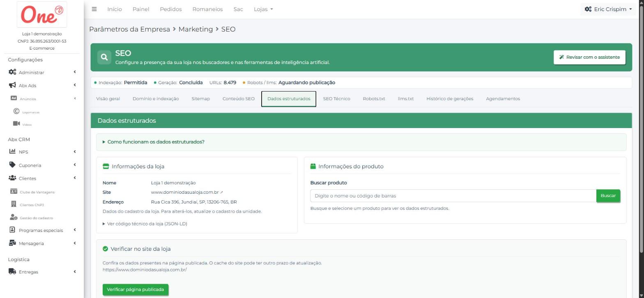Click the Entregas truck icon
This screenshot has height=298, width=644.
[x=12, y=271]
